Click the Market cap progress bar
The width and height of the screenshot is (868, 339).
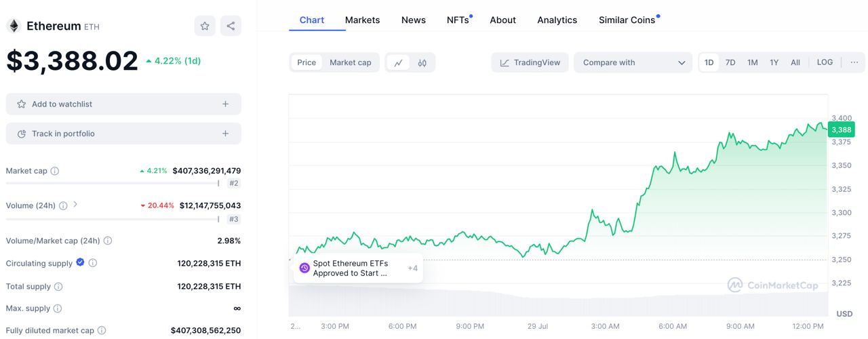coord(112,183)
